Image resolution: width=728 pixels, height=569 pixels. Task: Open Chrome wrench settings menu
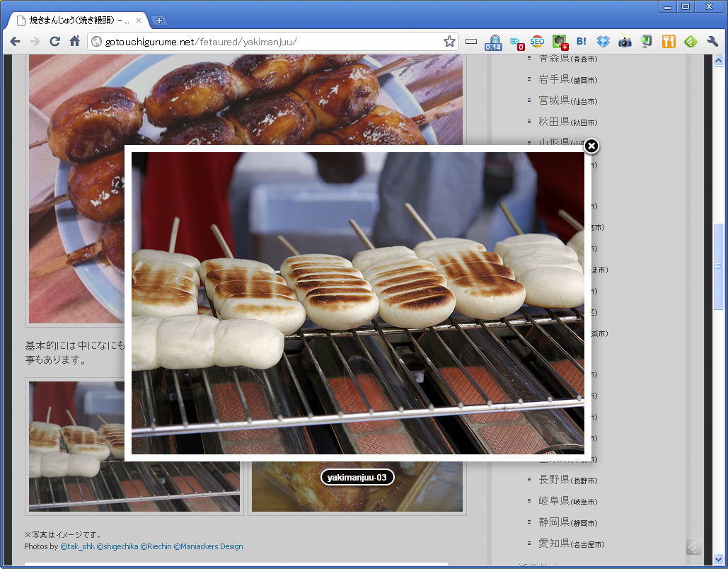pos(712,42)
